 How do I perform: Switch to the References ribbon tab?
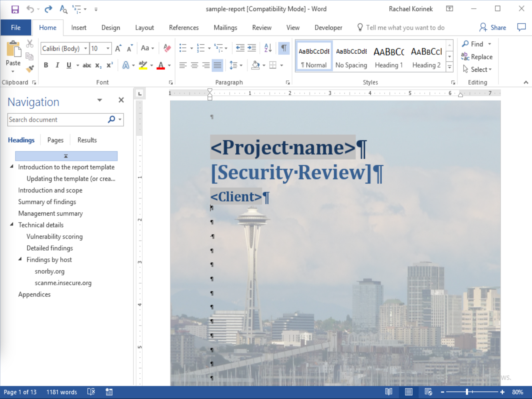(x=184, y=27)
